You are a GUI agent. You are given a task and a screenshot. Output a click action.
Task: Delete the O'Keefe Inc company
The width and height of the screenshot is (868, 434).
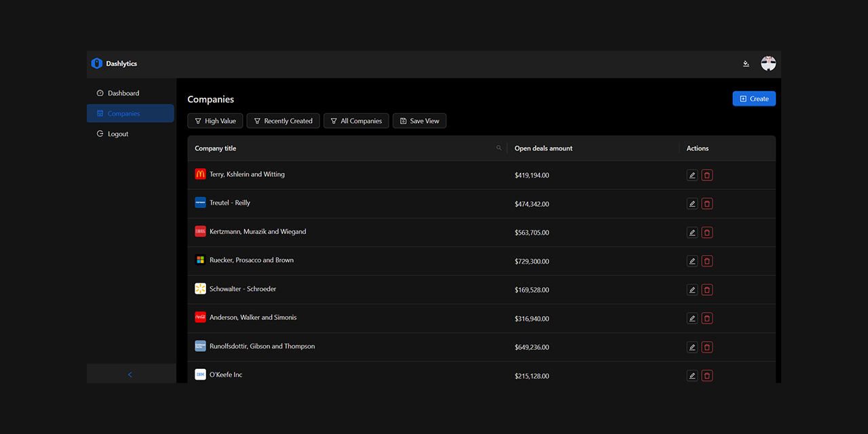point(707,376)
